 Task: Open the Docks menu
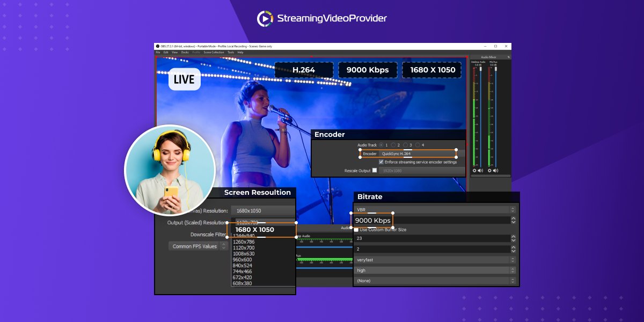coord(185,52)
